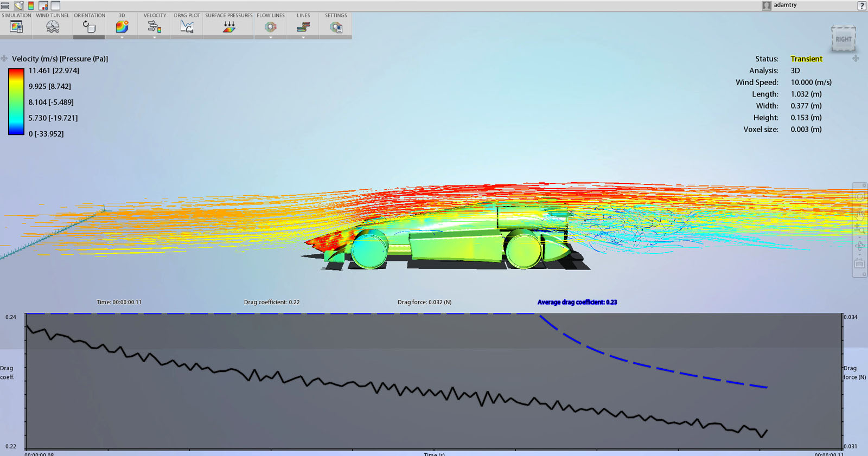Select the Orientation rotate-cube tool
The image size is (868, 456).
click(x=89, y=26)
